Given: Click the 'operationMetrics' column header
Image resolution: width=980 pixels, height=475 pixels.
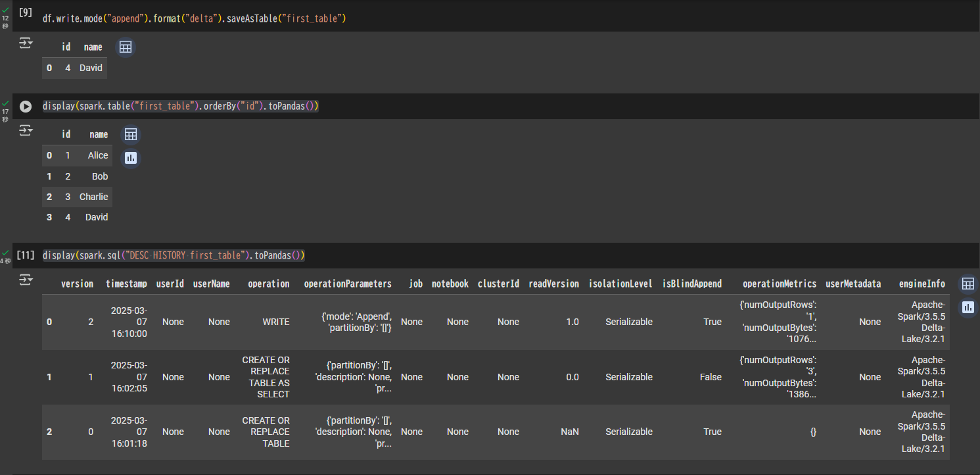Looking at the screenshot, I should [x=780, y=284].
